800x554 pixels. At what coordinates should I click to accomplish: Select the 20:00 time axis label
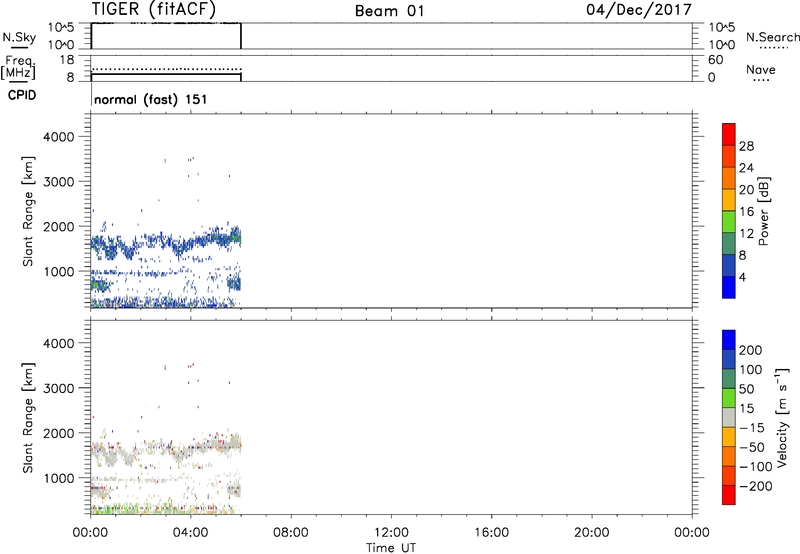[592, 533]
